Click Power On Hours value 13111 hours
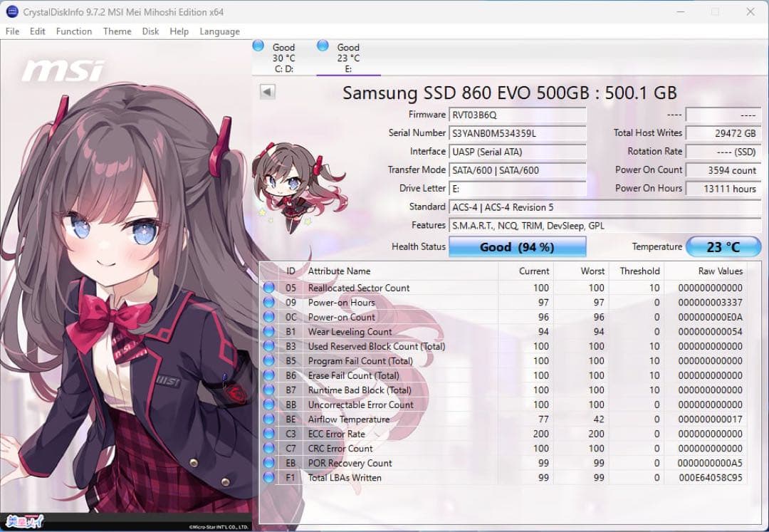Image resolution: width=769 pixels, height=532 pixels. (x=723, y=189)
